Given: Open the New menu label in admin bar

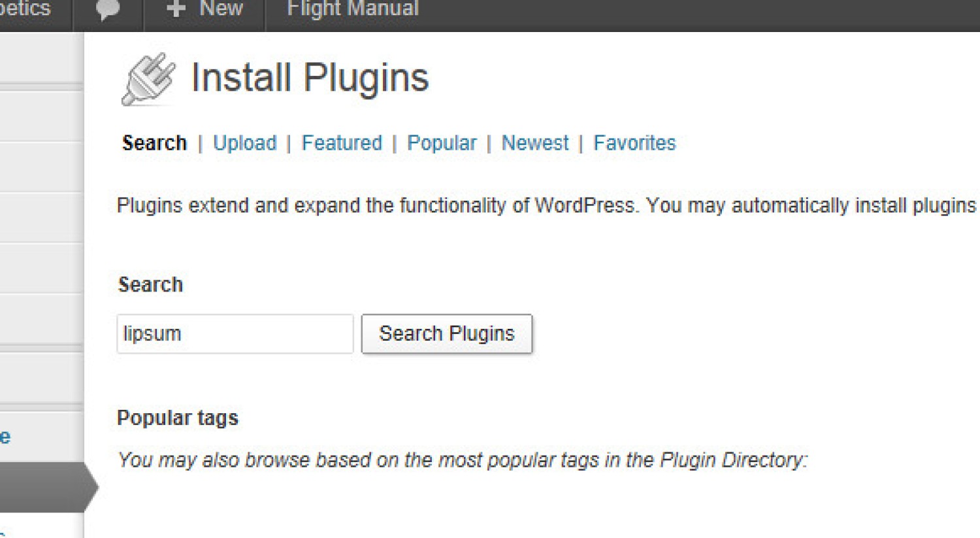Looking at the screenshot, I should (221, 9).
